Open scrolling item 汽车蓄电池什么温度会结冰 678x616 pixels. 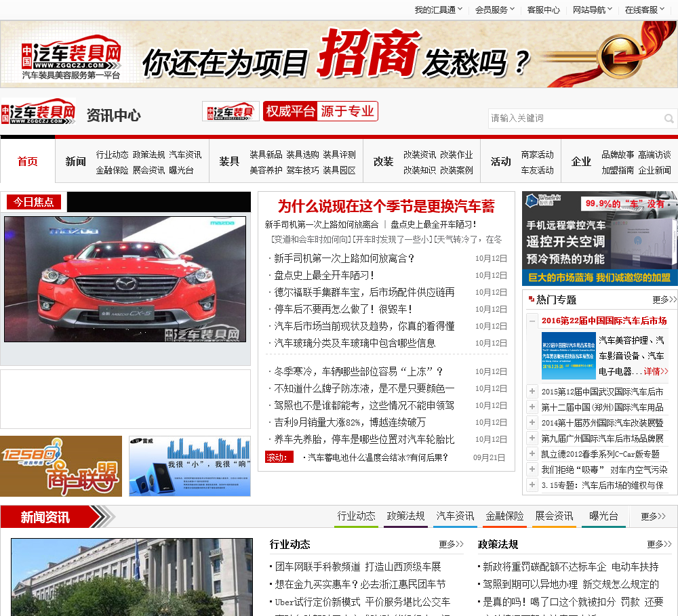coord(378,457)
